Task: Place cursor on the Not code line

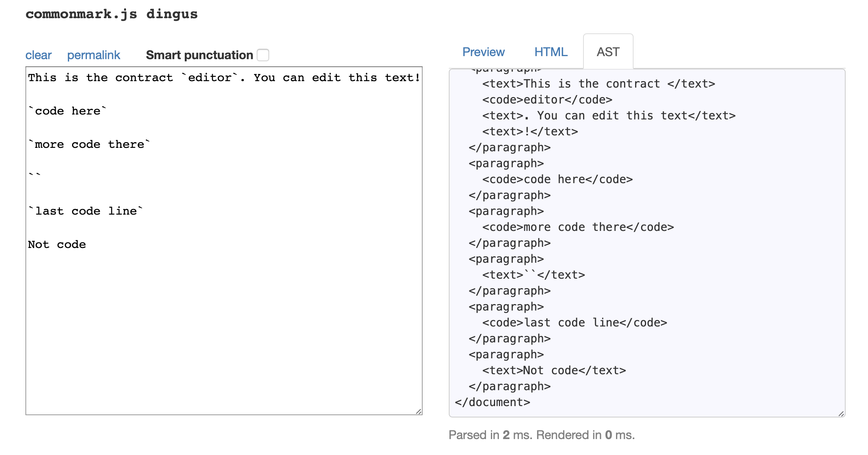Action: [57, 244]
